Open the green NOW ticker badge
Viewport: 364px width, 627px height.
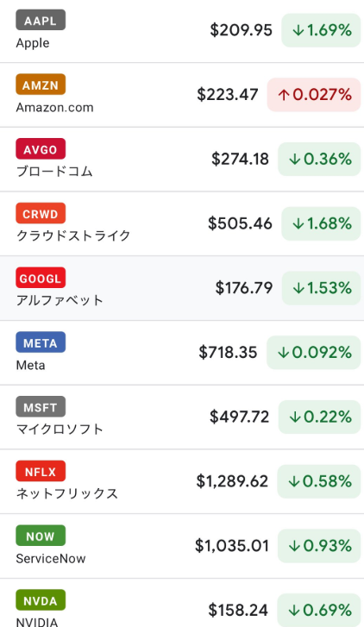41,536
